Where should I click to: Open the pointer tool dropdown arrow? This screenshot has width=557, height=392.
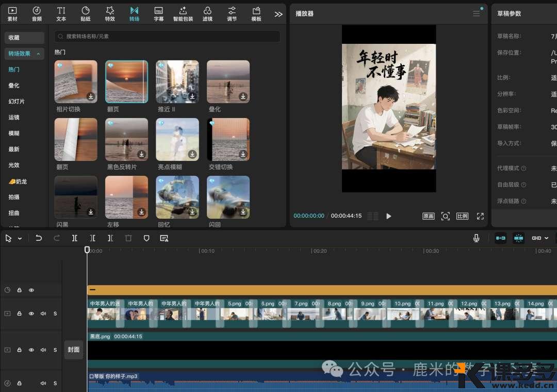[20, 238]
